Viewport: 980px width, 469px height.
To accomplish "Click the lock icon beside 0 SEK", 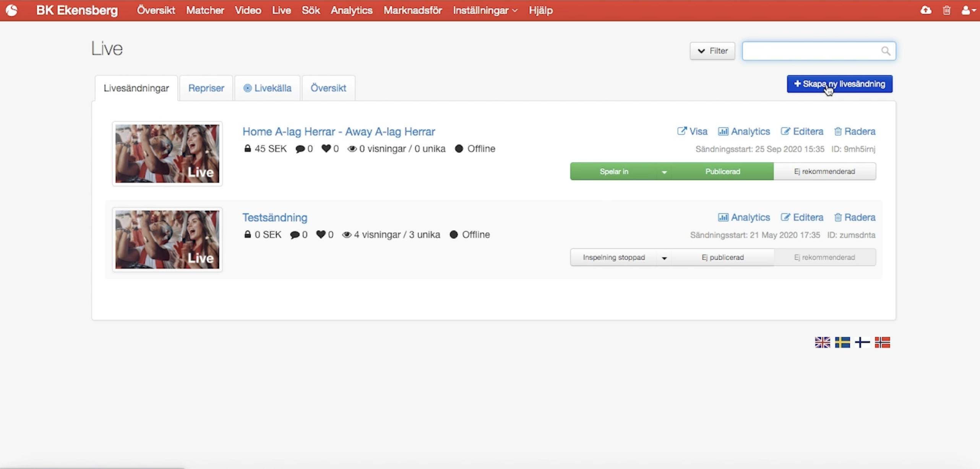I will 248,234.
